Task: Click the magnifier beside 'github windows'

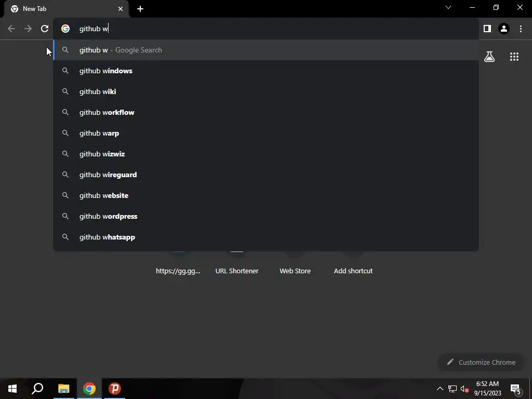Action: (x=65, y=71)
